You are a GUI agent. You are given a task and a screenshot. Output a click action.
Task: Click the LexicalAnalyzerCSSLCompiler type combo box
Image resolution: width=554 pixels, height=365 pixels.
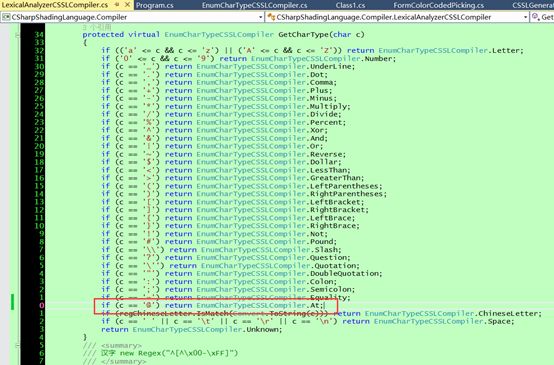tap(397, 17)
